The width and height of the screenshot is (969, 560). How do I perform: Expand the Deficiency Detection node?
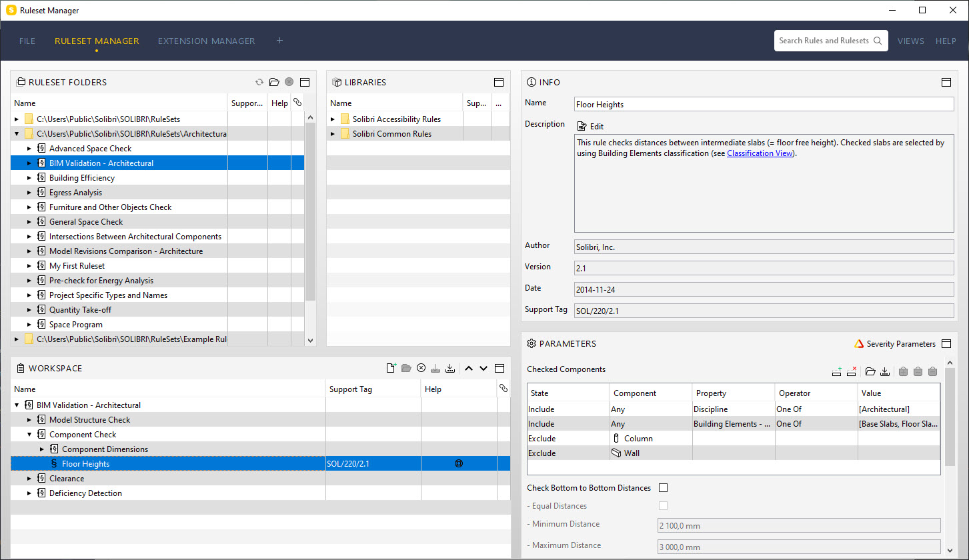pos(29,493)
